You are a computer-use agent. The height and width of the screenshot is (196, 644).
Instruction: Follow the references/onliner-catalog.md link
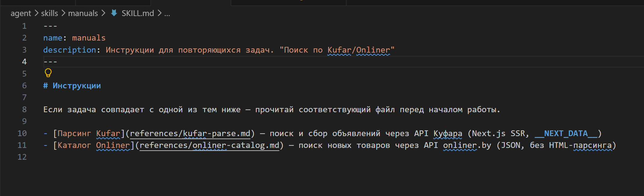click(210, 145)
